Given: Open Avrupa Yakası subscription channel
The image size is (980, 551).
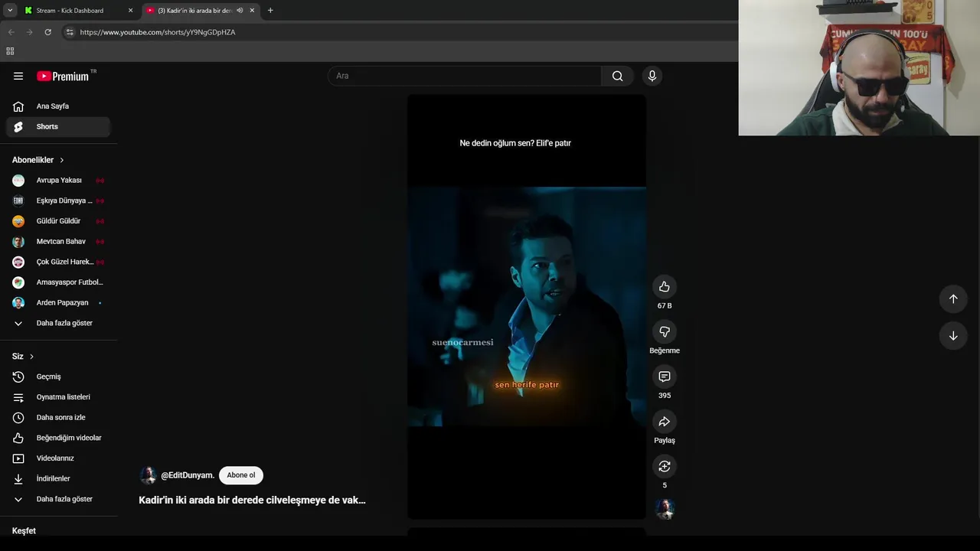Looking at the screenshot, I should click(58, 181).
